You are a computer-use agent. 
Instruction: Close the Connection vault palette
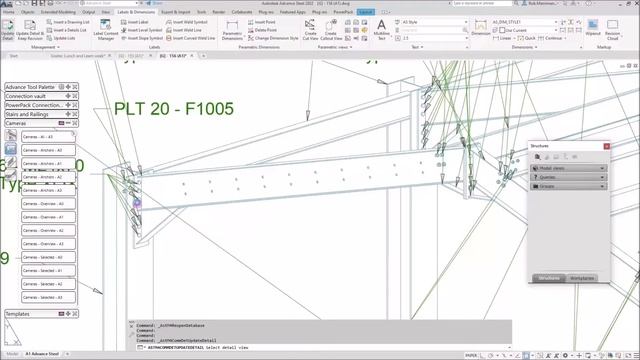coord(75,96)
